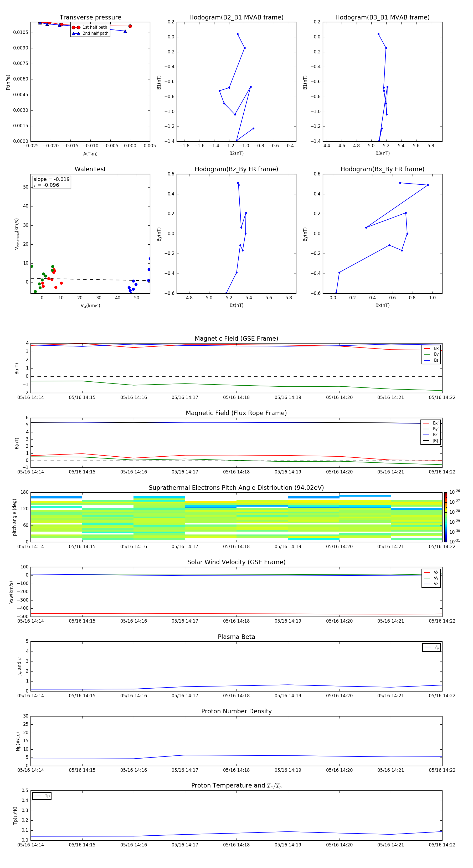This screenshot has width=473, height=868.
Task: Click the 'slope = -0.019' annotation
Action: pyautogui.click(x=52, y=179)
